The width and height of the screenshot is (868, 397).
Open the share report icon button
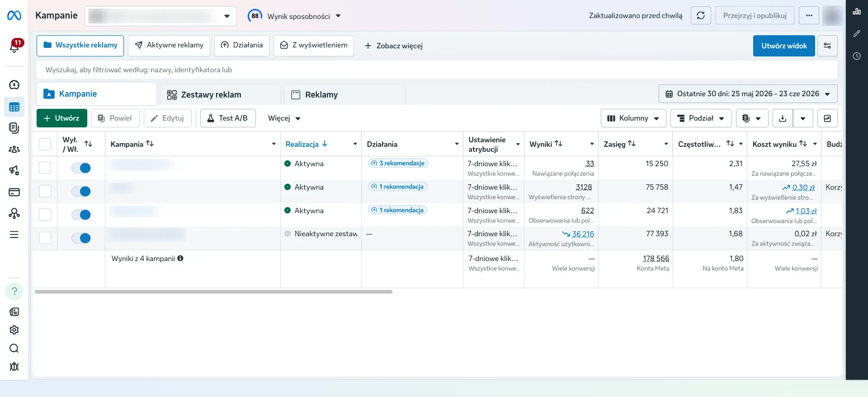(x=827, y=118)
